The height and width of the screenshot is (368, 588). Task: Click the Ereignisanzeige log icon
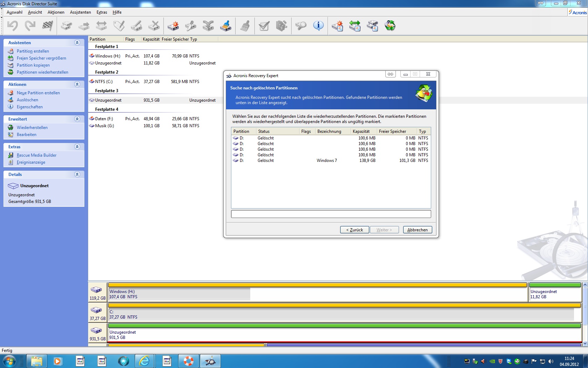point(11,162)
